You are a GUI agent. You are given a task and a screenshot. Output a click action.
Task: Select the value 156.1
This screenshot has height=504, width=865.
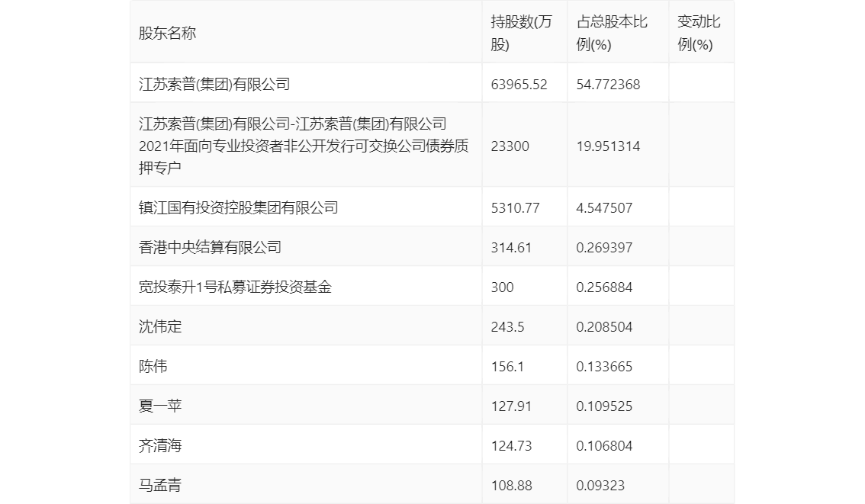pos(507,367)
